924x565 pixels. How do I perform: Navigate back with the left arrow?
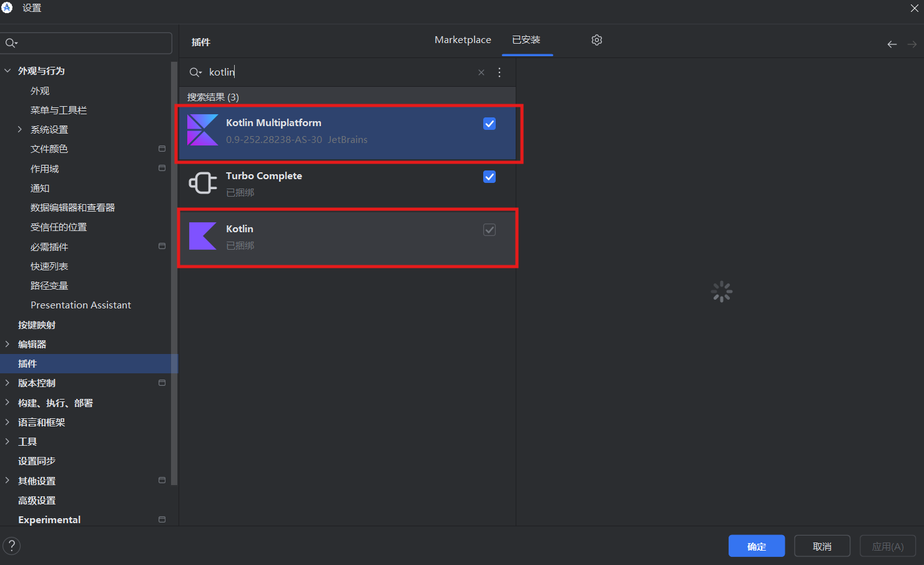click(x=892, y=44)
